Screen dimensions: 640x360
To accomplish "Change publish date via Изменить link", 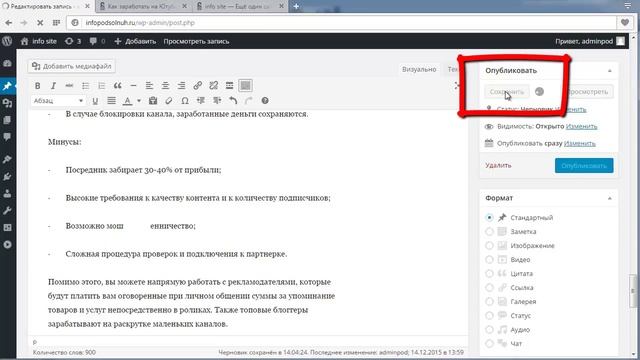I will 580,144.
